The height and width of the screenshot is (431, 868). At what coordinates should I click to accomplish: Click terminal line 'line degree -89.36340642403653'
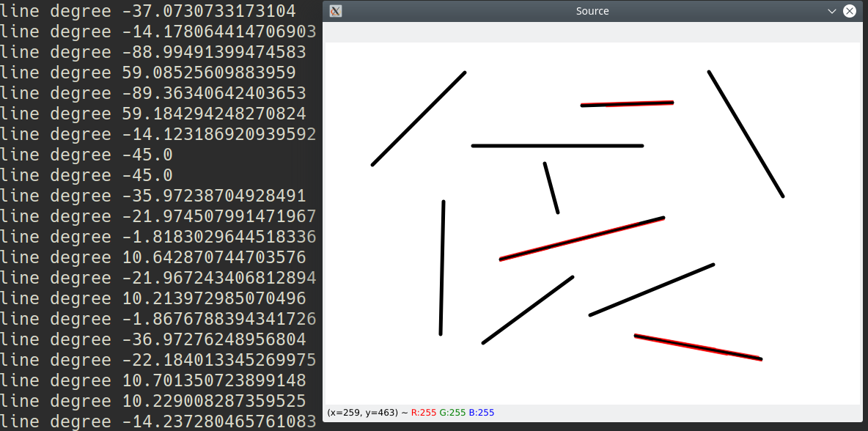[152, 93]
